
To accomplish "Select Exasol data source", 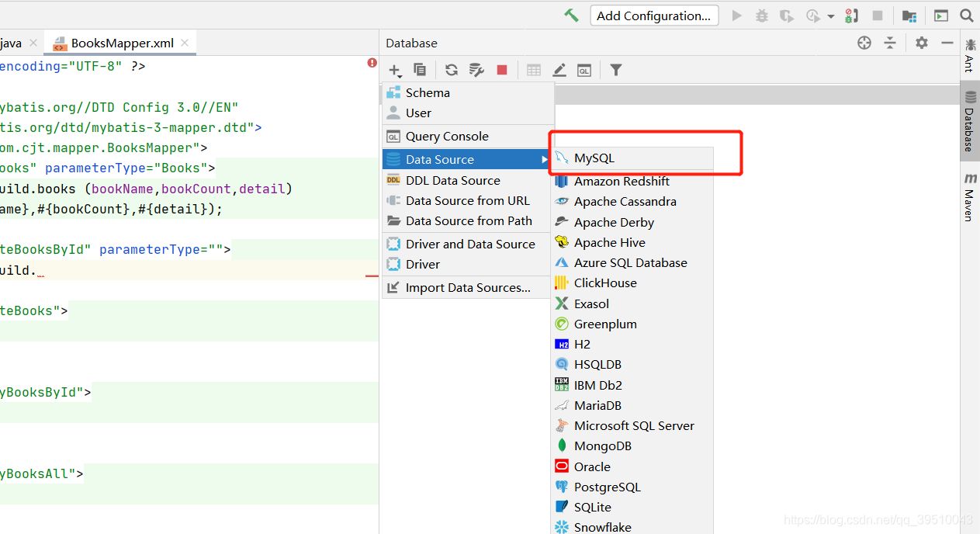I will (x=632, y=303).
